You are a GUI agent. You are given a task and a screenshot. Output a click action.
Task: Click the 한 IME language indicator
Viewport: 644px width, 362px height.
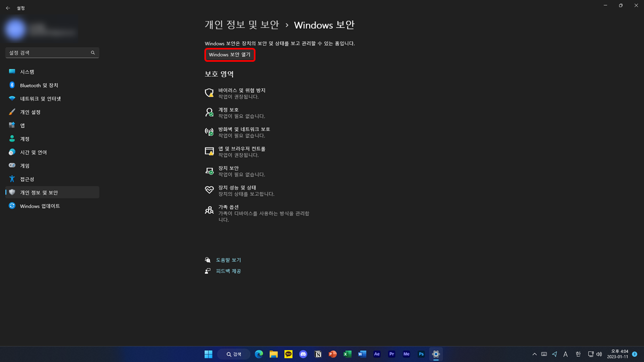578,354
